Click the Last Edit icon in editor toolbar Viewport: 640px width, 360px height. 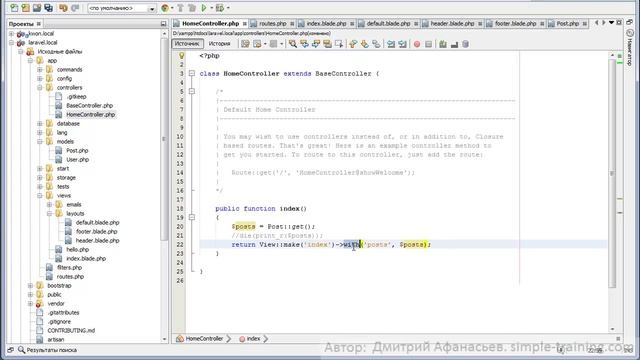click(245, 44)
